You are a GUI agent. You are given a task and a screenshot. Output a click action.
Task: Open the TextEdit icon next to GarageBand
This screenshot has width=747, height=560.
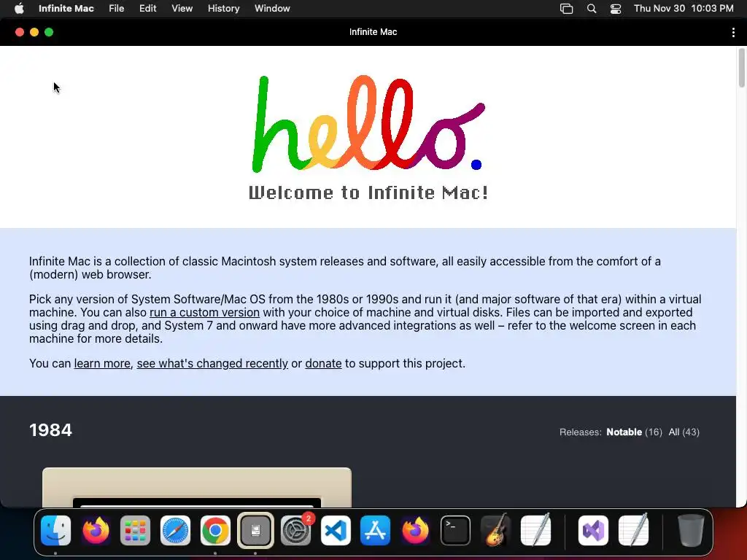click(x=536, y=530)
